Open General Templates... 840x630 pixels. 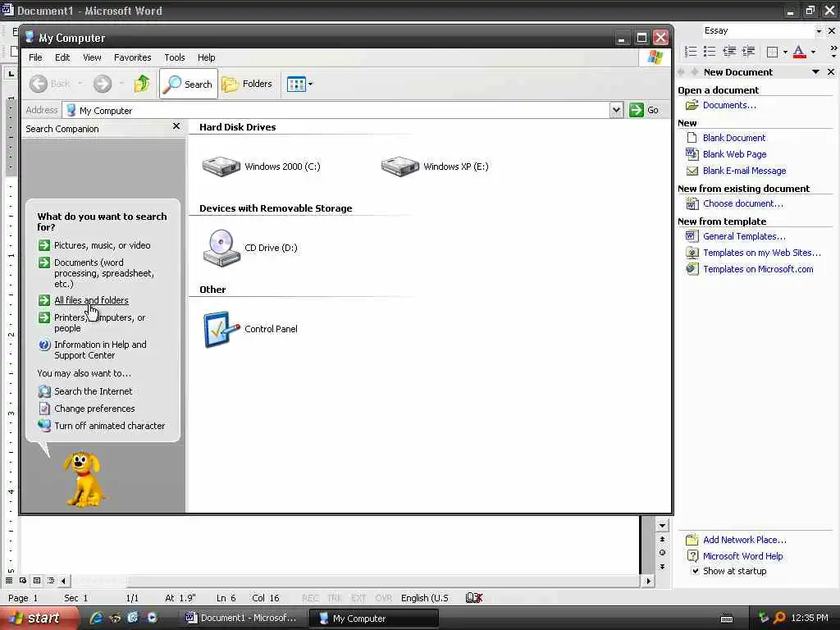(744, 236)
